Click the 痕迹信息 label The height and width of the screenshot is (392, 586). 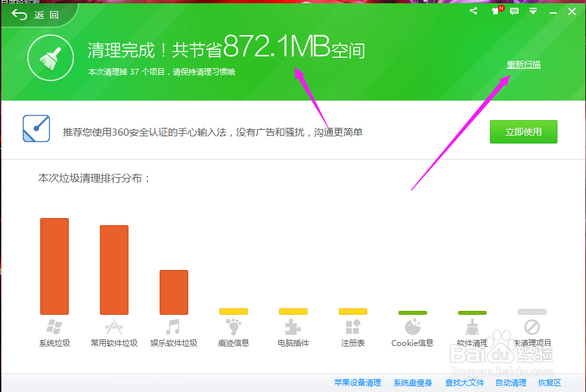234,343
